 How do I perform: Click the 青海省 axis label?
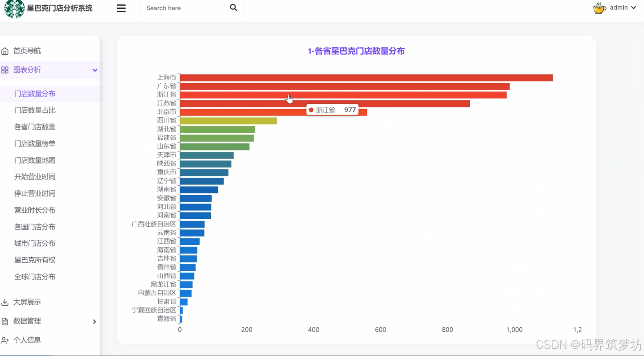pyautogui.click(x=167, y=319)
